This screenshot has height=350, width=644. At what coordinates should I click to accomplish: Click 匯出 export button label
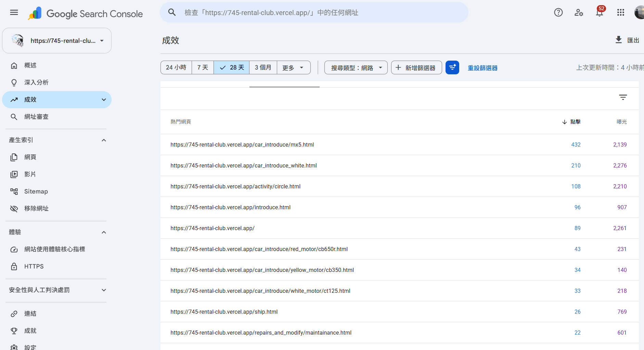pos(633,40)
